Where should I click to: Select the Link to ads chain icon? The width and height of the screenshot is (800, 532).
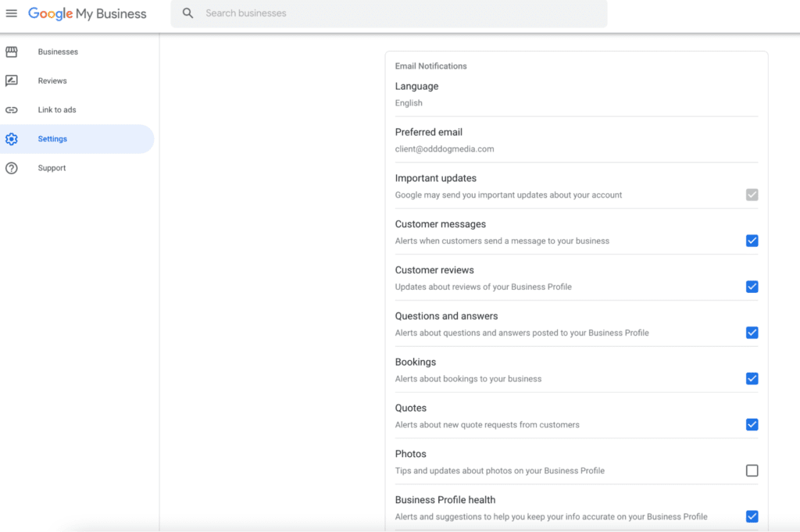tap(12, 109)
